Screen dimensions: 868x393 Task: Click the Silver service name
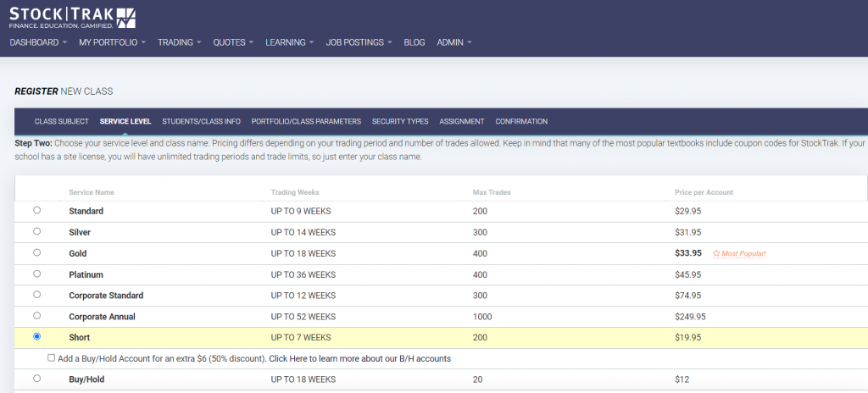80,232
